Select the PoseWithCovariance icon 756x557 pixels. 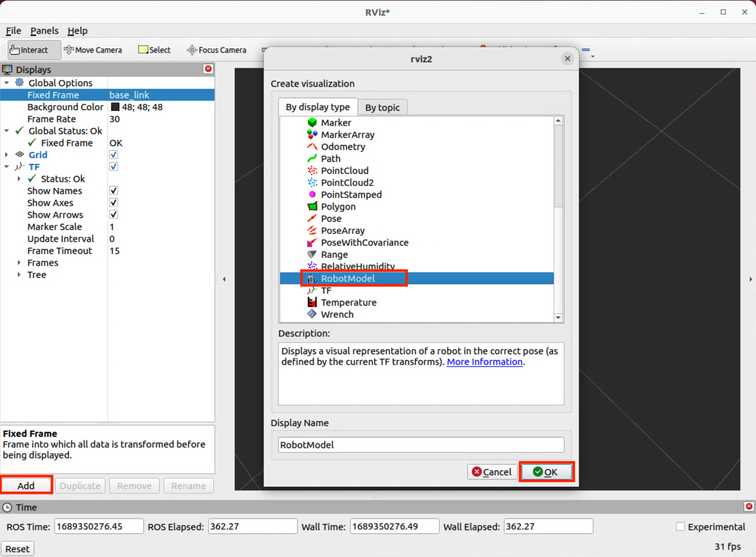coord(312,243)
